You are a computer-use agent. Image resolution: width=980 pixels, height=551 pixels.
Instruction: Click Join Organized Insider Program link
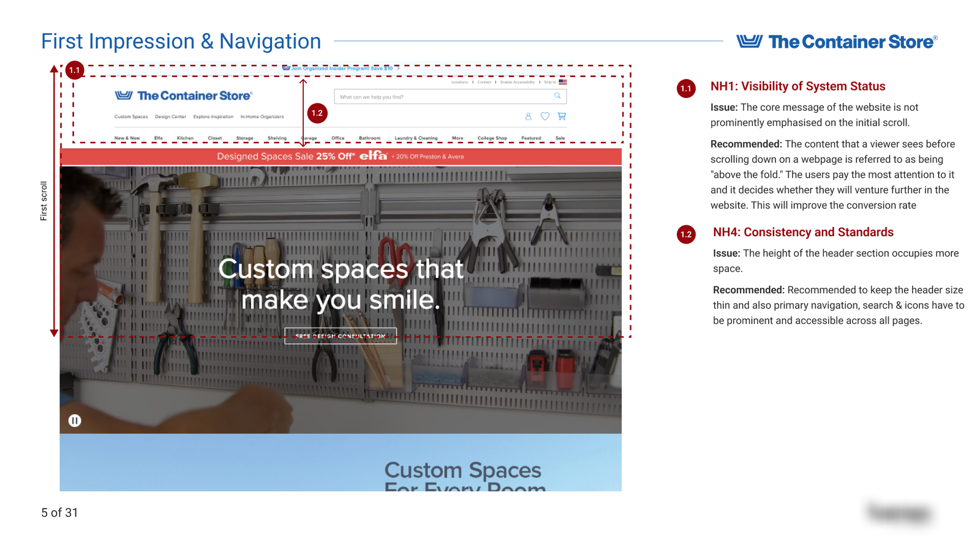(341, 69)
